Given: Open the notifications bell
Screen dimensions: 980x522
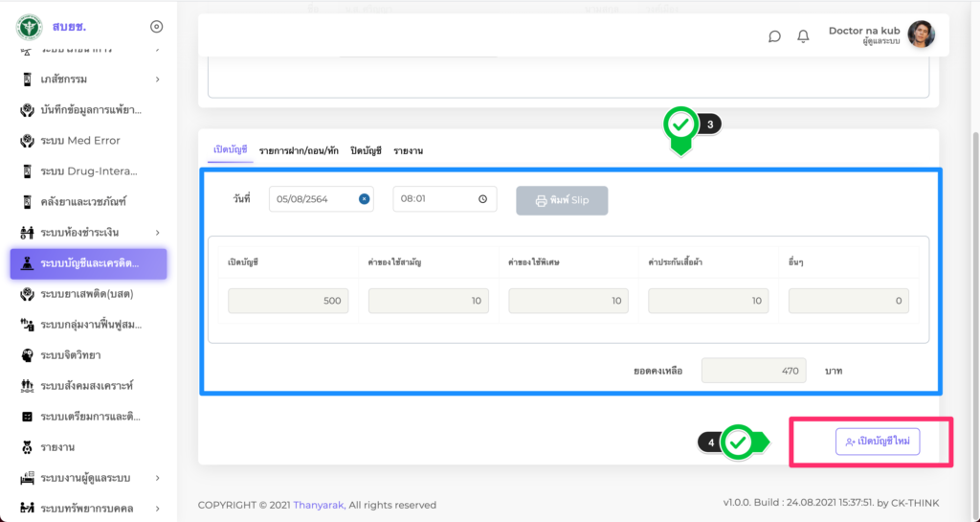Looking at the screenshot, I should coord(803,36).
